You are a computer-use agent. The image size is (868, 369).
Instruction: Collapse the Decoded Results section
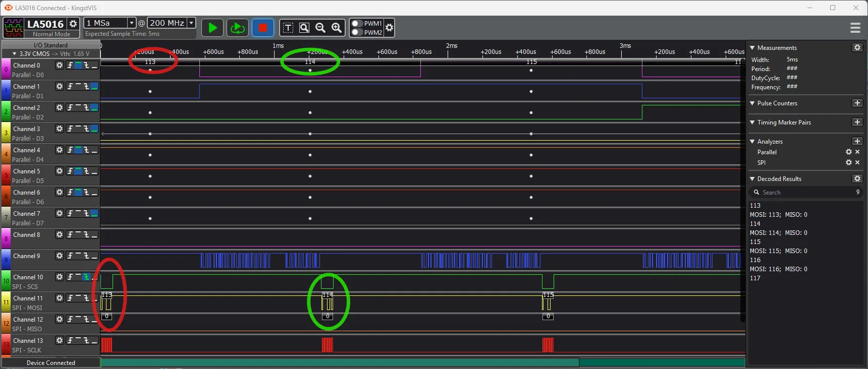pyautogui.click(x=752, y=178)
